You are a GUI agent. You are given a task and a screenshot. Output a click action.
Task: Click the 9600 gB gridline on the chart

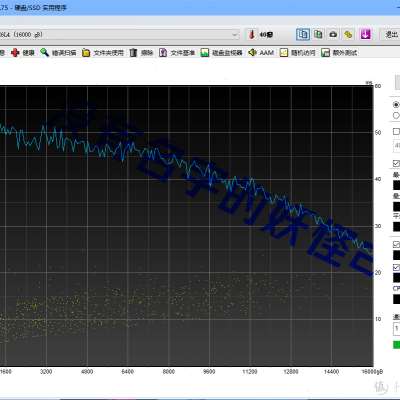(x=210, y=227)
